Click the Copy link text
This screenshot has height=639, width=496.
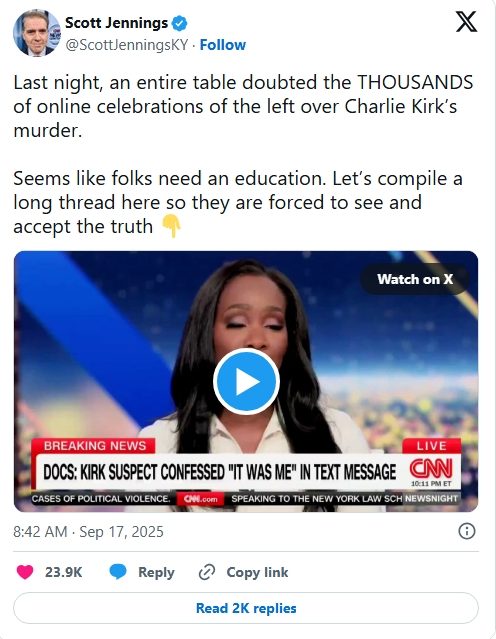(257, 572)
